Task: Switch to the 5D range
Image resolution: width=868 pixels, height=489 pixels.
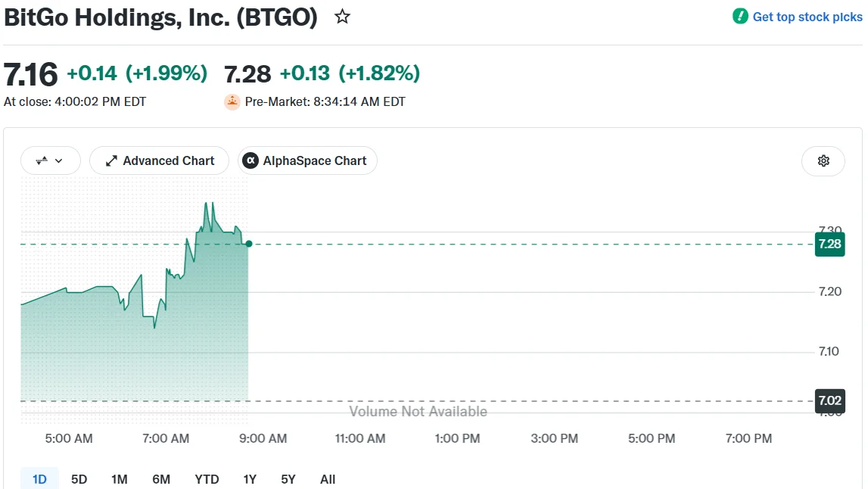Action: pyautogui.click(x=79, y=479)
